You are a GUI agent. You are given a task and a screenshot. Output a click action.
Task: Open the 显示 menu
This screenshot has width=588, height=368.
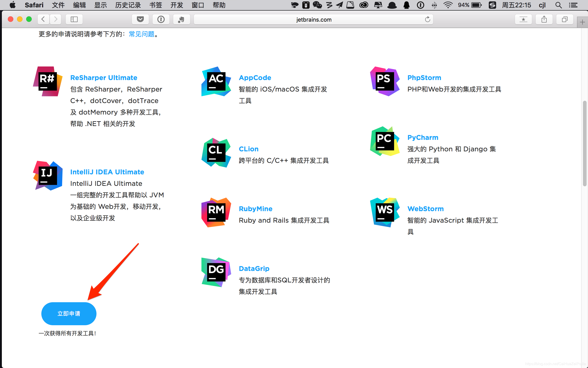click(101, 5)
